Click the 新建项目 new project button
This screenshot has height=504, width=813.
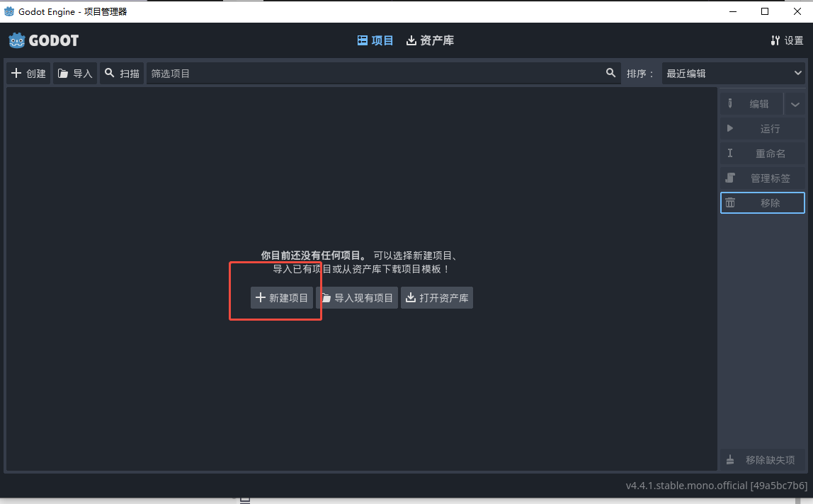coord(282,297)
